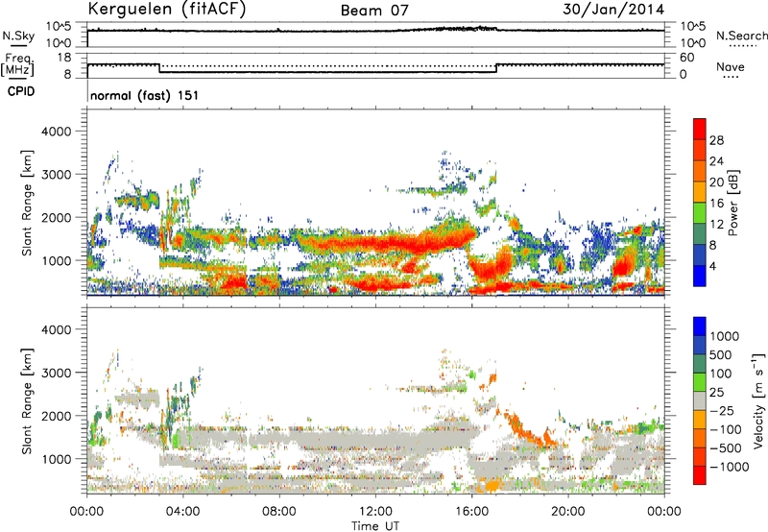
Task: Click the '-25' velocity colorbar tick label
Action: pos(722,410)
